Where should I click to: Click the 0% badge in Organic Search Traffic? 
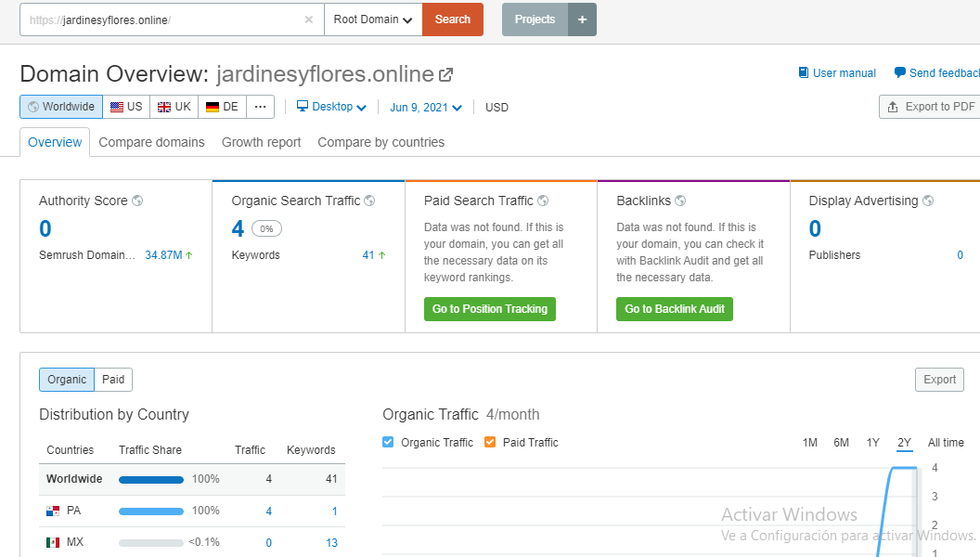pos(267,228)
